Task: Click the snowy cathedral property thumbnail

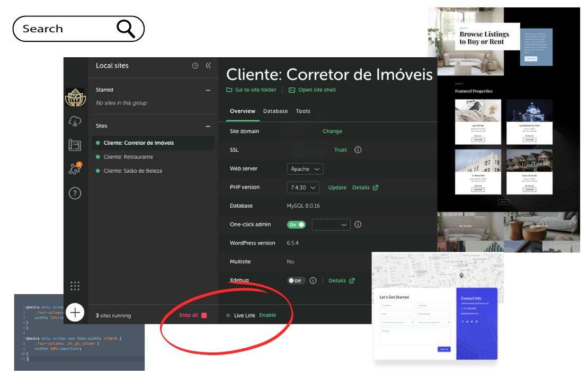Action: [x=529, y=110]
